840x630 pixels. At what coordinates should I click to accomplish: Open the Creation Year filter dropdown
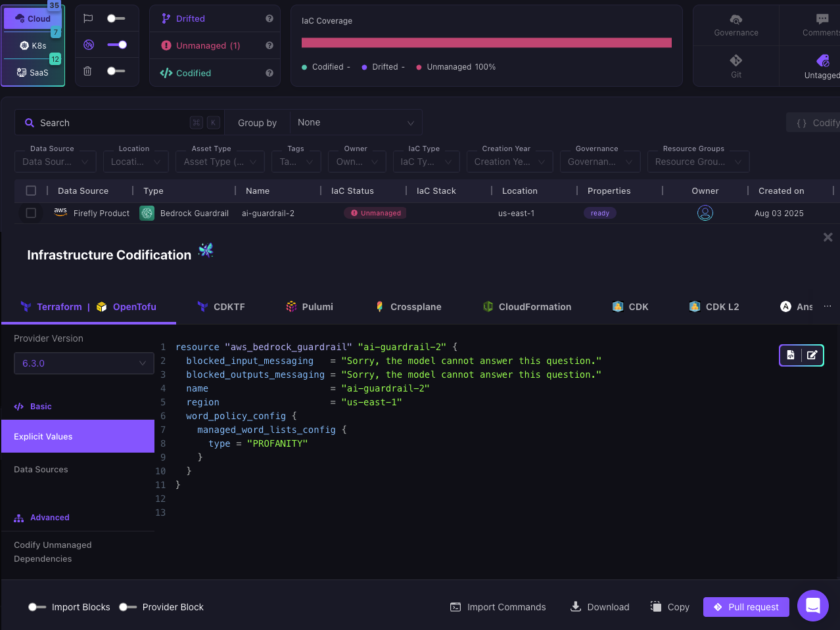[509, 162]
